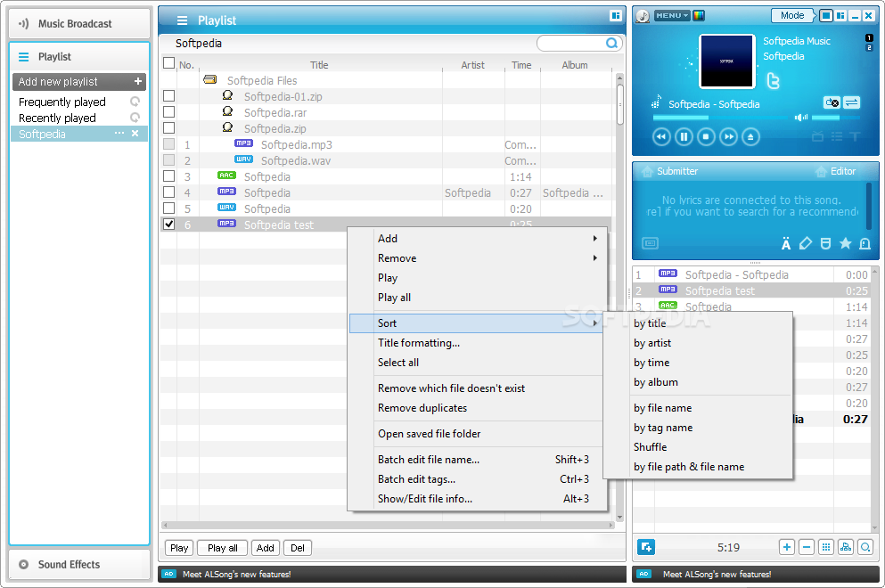This screenshot has height=588, width=885.
Task: Sort by file path & file name
Action: pos(689,467)
